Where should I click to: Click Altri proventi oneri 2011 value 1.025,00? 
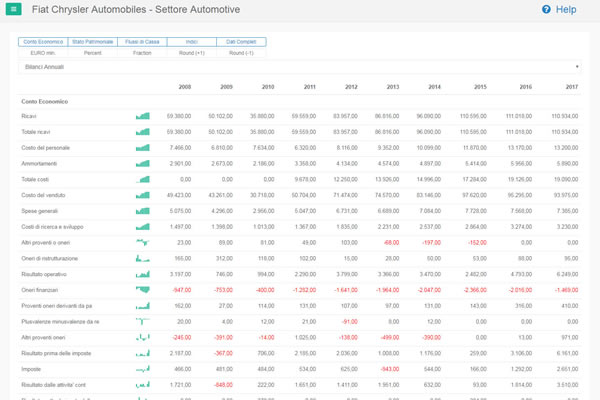[305, 337]
